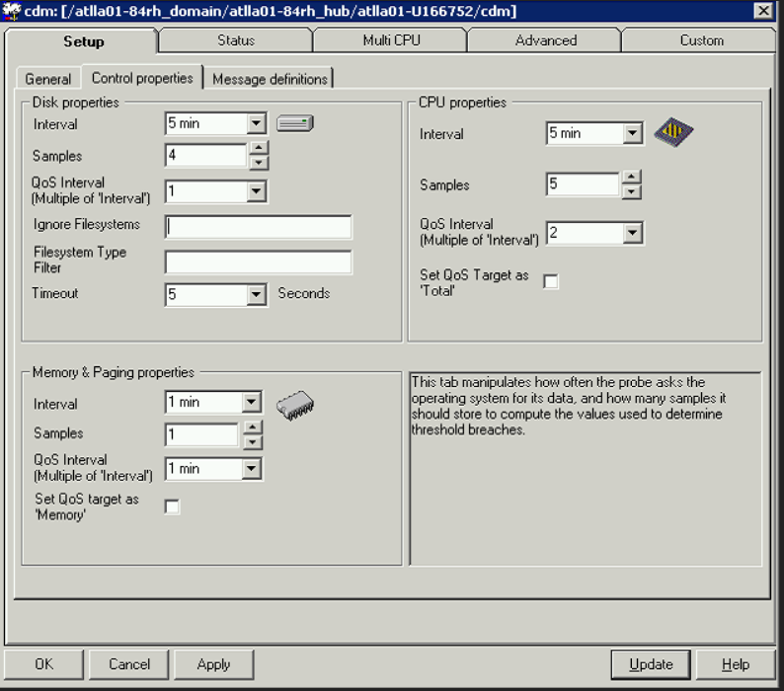The width and height of the screenshot is (784, 691).
Task: Click the CPU chip icon in CPU properties
Action: point(673,132)
